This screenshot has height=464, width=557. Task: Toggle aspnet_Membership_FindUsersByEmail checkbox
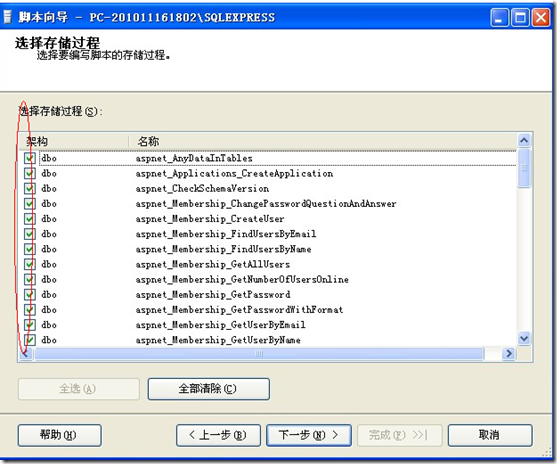point(29,234)
